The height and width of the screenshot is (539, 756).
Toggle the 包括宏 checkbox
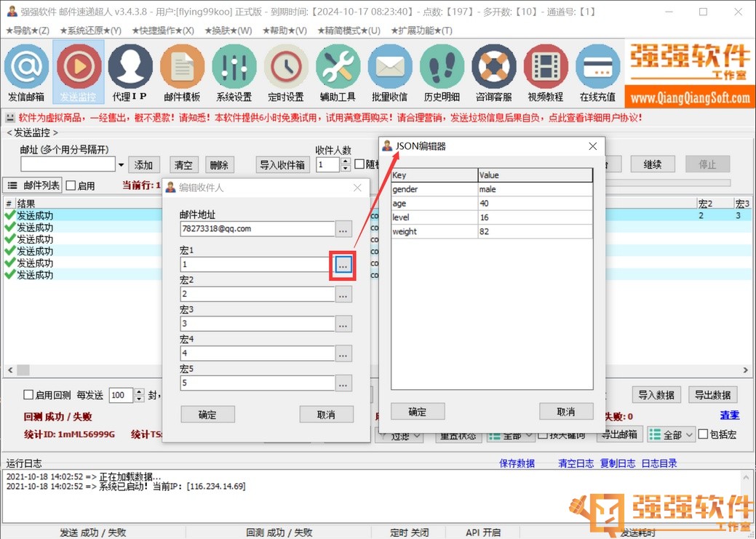pos(703,434)
